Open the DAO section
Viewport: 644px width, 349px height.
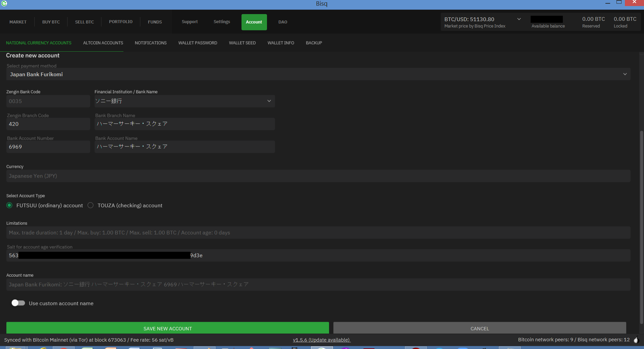[282, 22]
